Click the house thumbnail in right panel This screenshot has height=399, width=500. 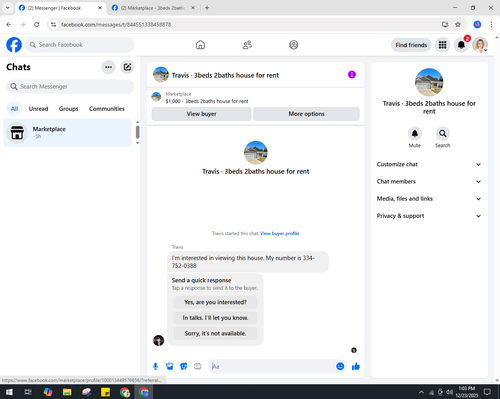click(x=429, y=82)
